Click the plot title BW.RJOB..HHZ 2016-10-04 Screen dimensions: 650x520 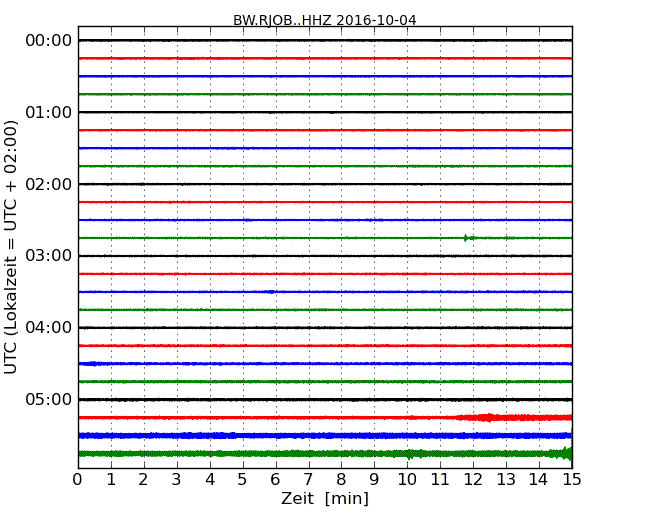[x=325, y=20]
